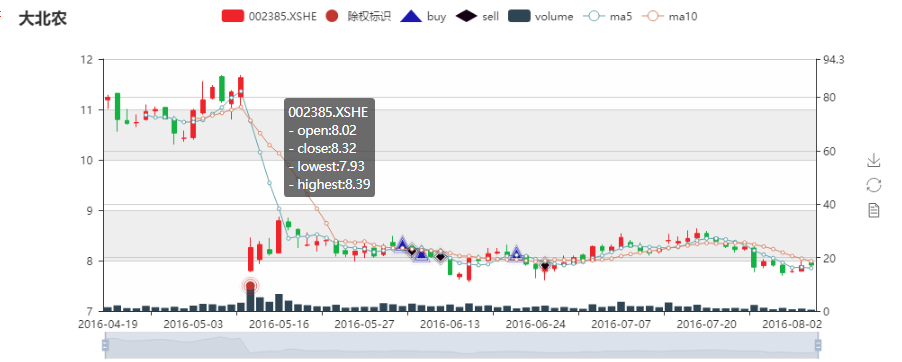Click the 2016-05-16 x-axis label

pyautogui.click(x=279, y=324)
